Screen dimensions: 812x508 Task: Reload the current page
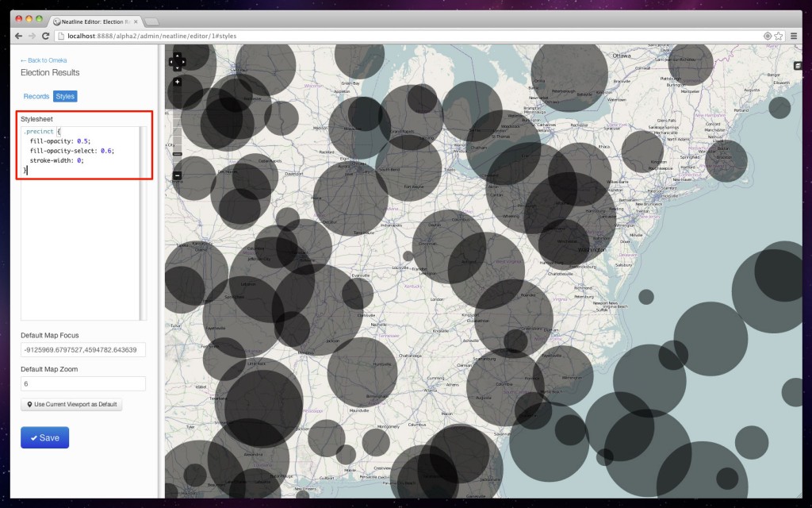point(45,36)
